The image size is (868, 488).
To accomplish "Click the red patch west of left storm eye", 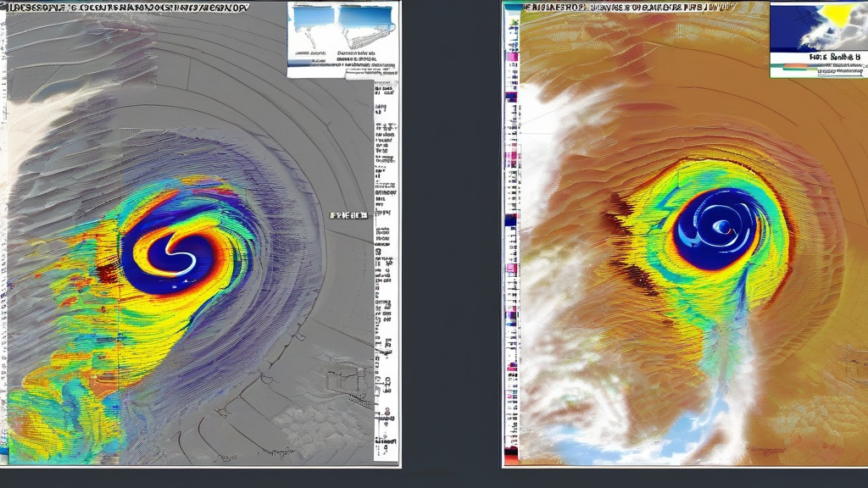I will point(108,274).
